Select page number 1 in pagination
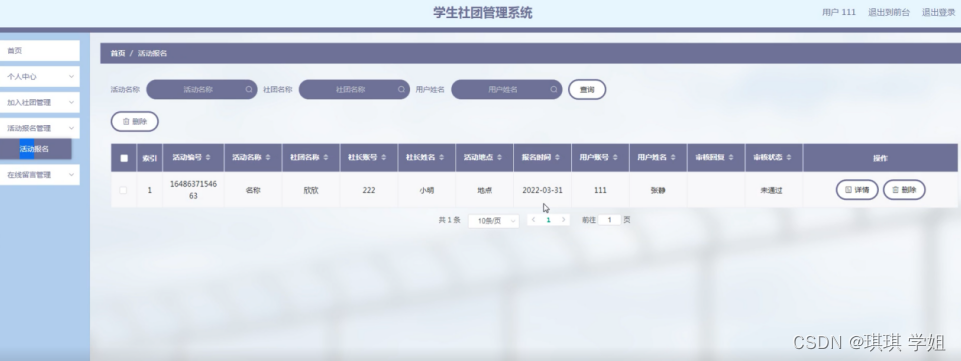Viewport: 961px width, 361px height. 549,219
